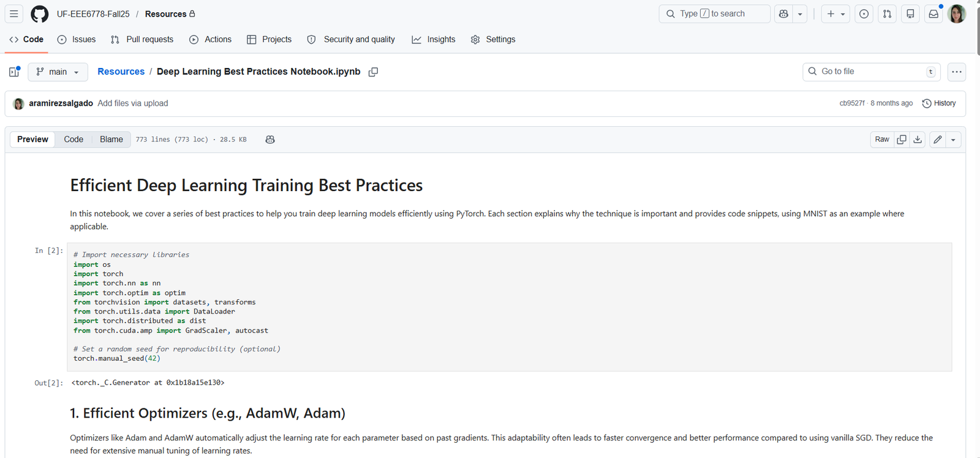This screenshot has height=458, width=980.
Task: Open the Raw file view
Action: click(882, 140)
